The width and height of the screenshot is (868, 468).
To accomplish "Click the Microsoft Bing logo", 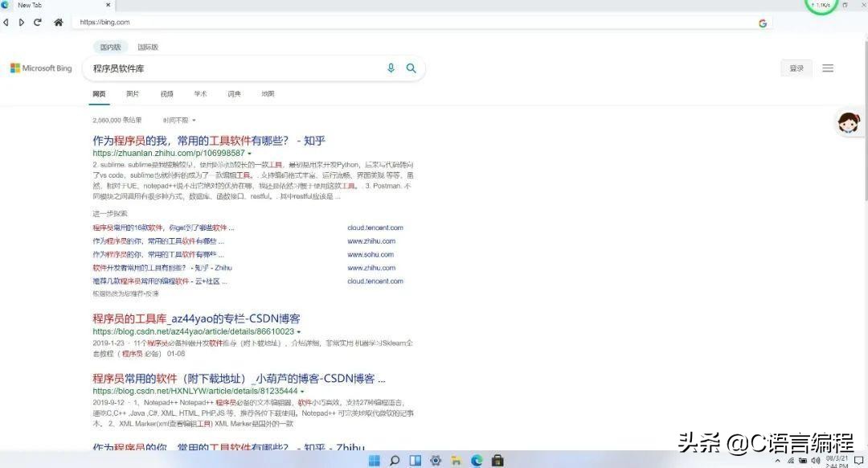I will pos(40,68).
